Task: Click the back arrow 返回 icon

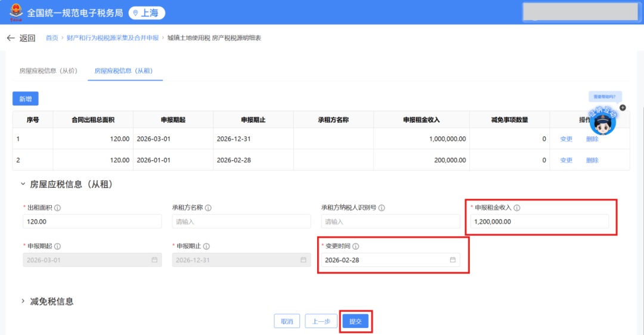Action: [11, 38]
